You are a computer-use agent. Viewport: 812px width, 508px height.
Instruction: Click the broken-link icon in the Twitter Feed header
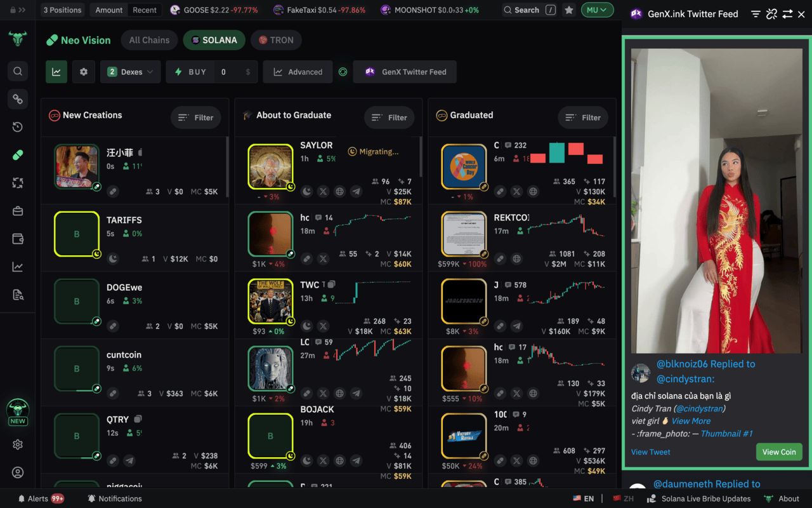pos(771,14)
